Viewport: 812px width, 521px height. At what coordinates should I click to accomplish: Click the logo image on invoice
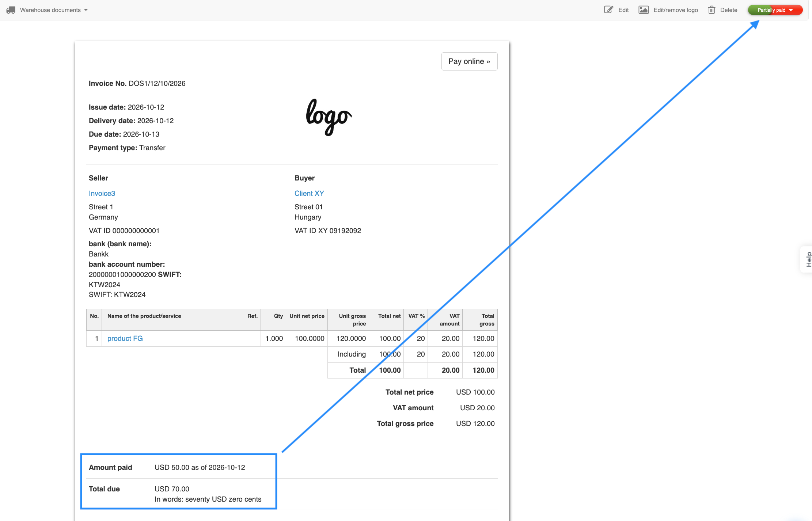click(329, 117)
